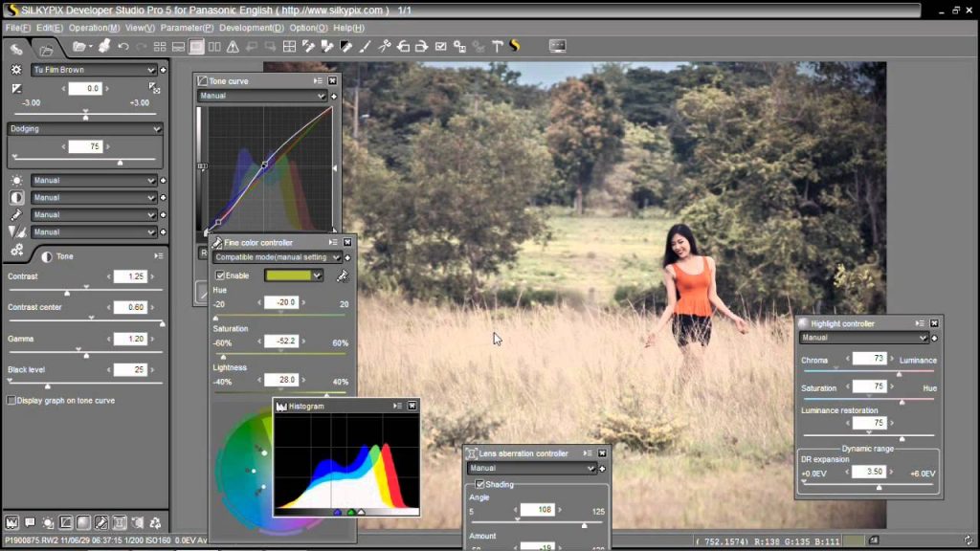Open the Lens aberration controller Manual dropdown

click(531, 468)
